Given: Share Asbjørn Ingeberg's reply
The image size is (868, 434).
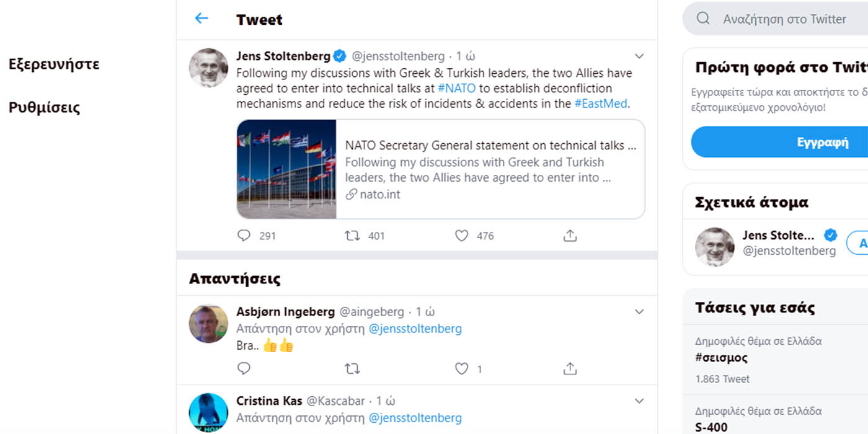Looking at the screenshot, I should (x=570, y=369).
